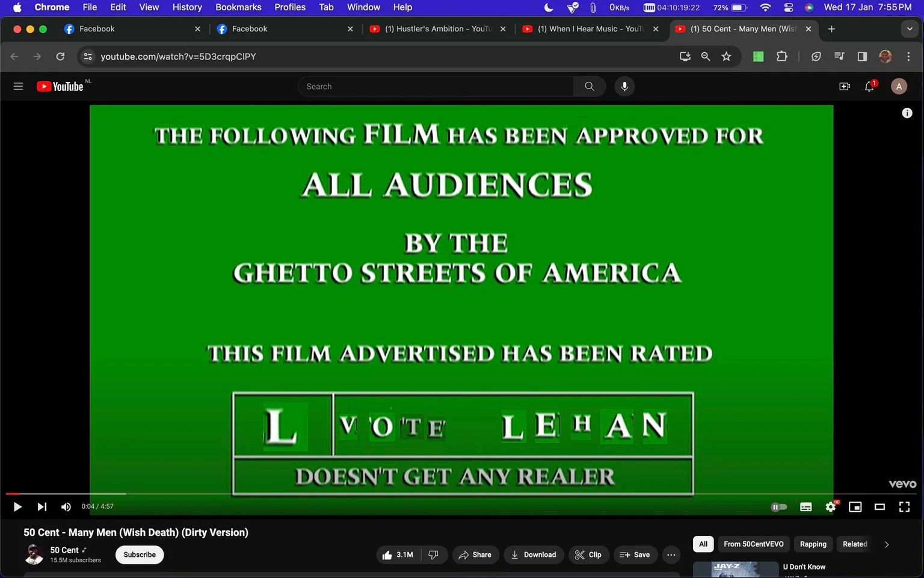924x578 pixels.
Task: Download the video
Action: (x=534, y=555)
